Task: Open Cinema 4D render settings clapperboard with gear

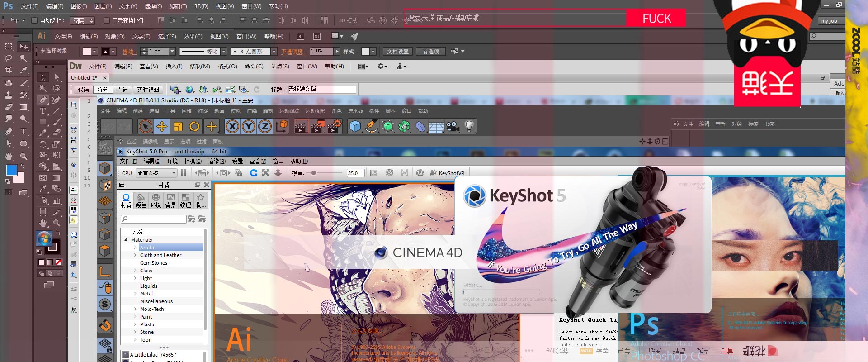Action: coord(334,126)
